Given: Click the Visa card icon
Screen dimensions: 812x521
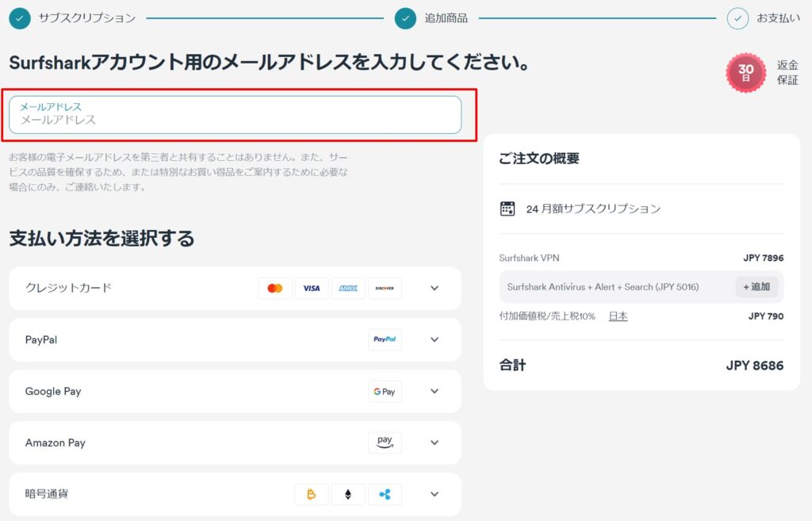Looking at the screenshot, I should tap(312, 288).
